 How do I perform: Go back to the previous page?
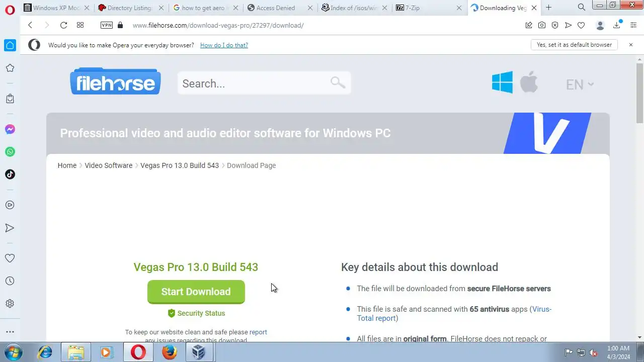click(30, 25)
